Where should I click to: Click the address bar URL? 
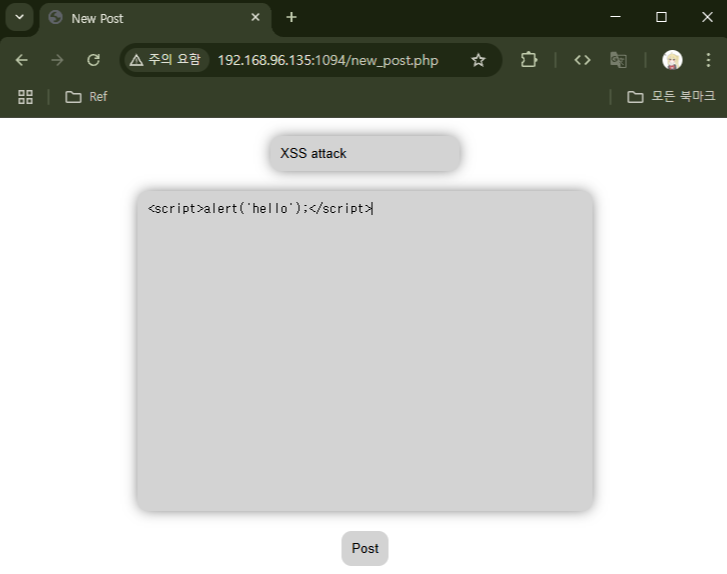(x=328, y=60)
